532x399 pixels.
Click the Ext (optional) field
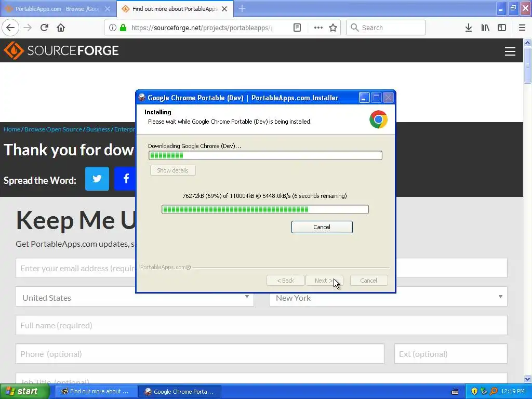click(x=451, y=354)
